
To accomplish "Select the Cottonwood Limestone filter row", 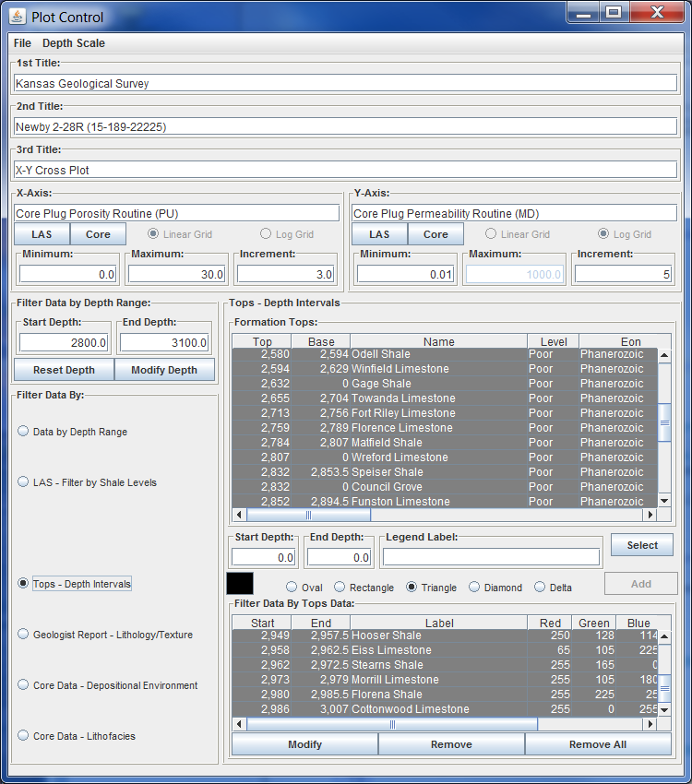I will 445,709.
